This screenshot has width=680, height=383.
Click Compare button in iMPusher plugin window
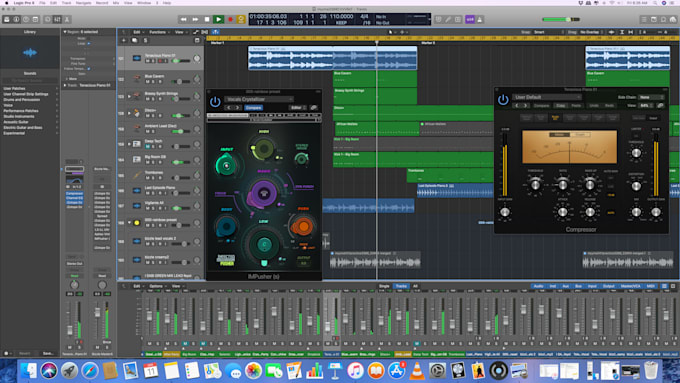(254, 108)
